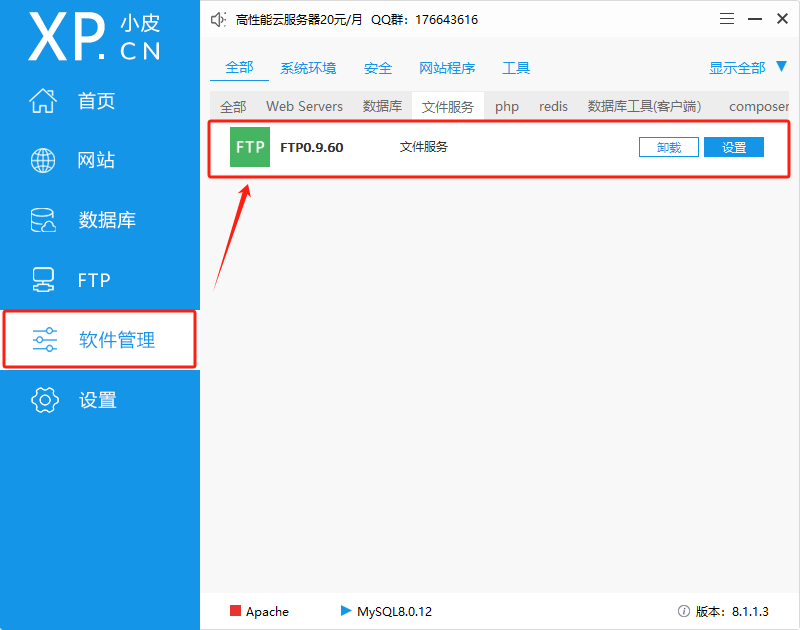
Task: Open 数据库 in the sidebar
Action: click(107, 220)
